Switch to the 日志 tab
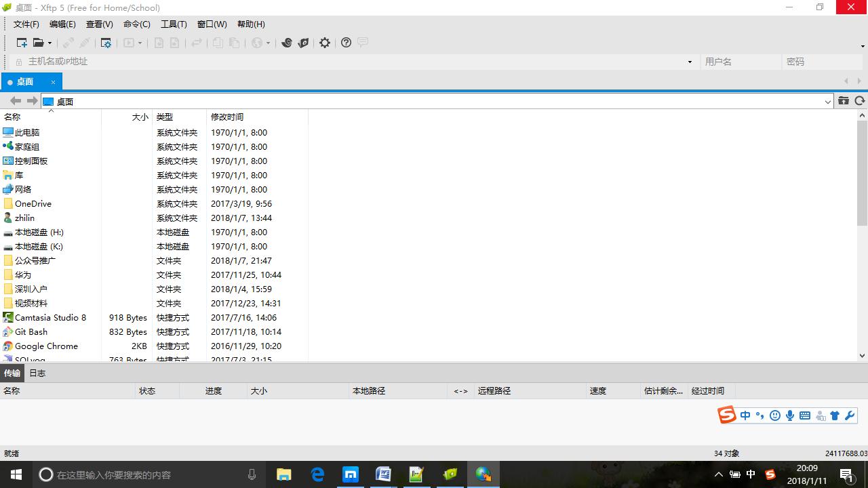This screenshot has width=868, height=488. pyautogui.click(x=37, y=373)
